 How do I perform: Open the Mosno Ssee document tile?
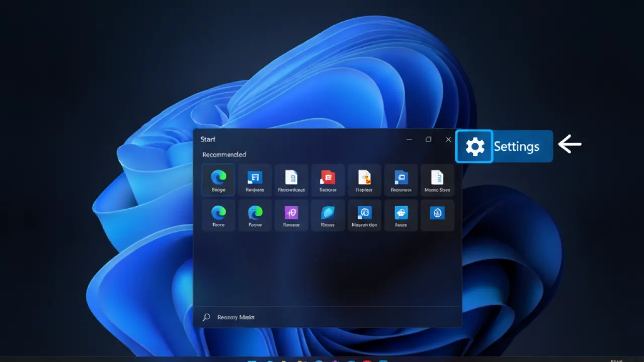coord(437,180)
